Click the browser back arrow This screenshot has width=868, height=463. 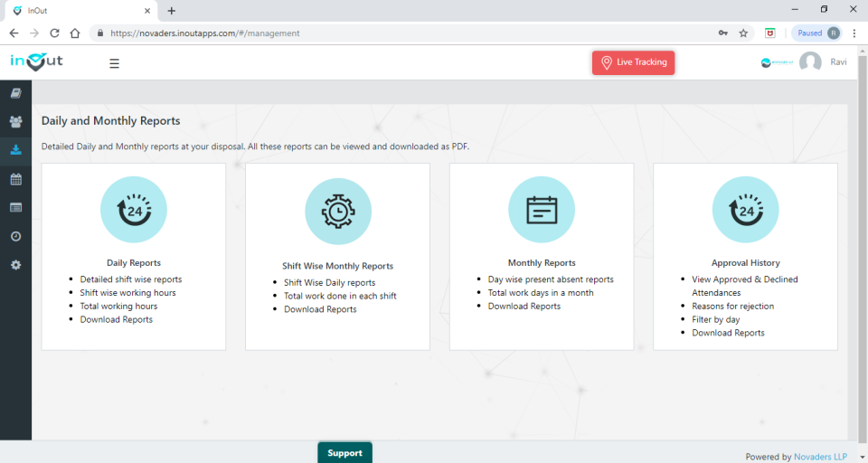(14, 33)
